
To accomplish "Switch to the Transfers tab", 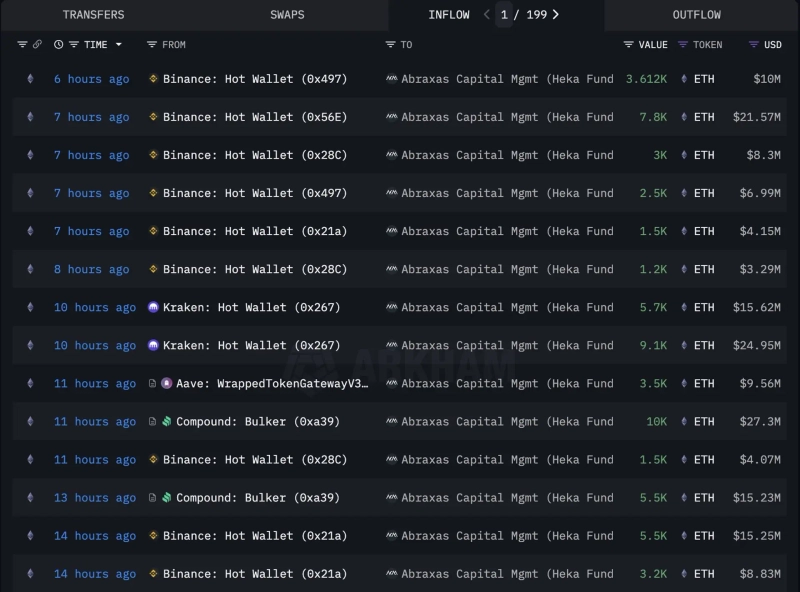I will coord(93,15).
